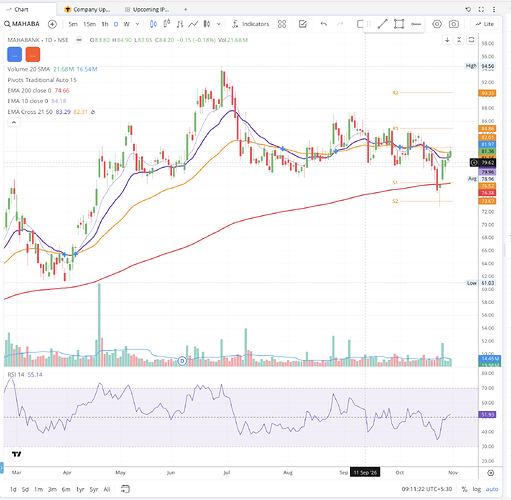Maximize the chart pane icon
This screenshot has height=500, width=511.
point(471,40)
